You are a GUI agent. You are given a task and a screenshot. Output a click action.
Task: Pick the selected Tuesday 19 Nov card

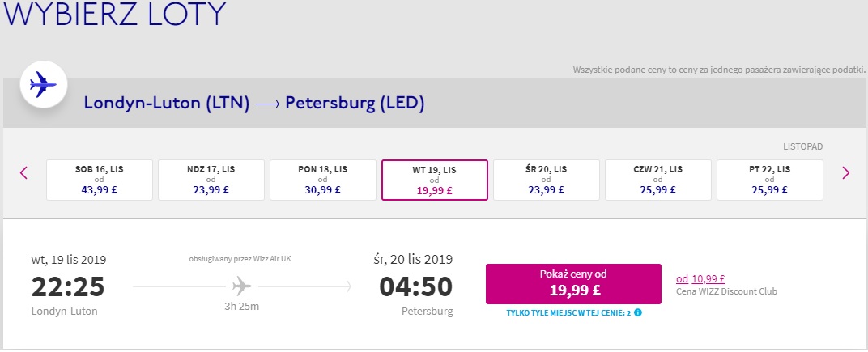[x=435, y=180]
